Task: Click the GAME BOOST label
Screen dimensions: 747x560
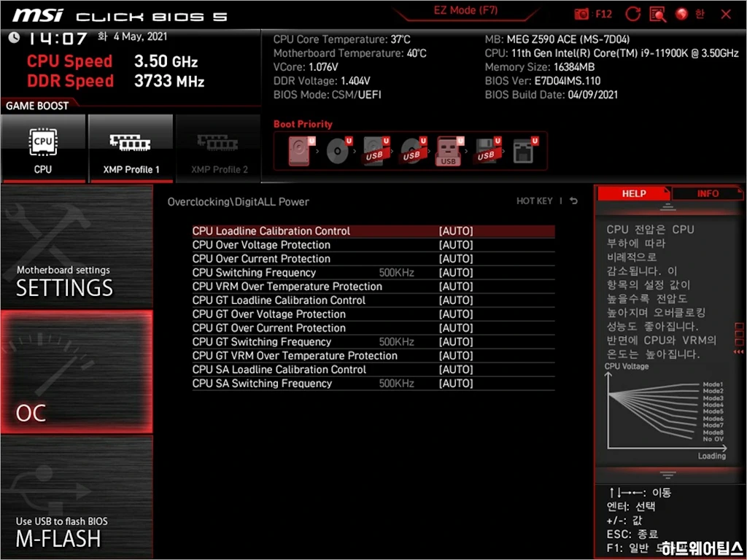Action: point(37,106)
